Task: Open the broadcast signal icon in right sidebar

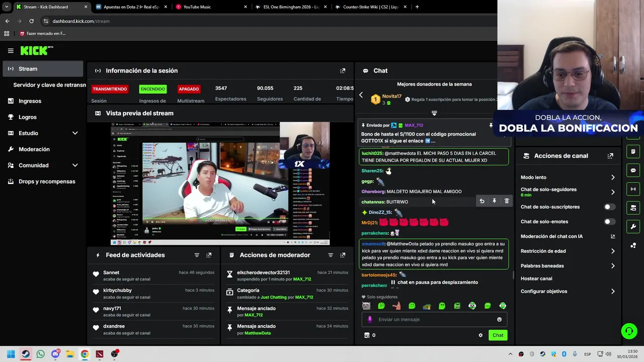Action: pyautogui.click(x=633, y=189)
